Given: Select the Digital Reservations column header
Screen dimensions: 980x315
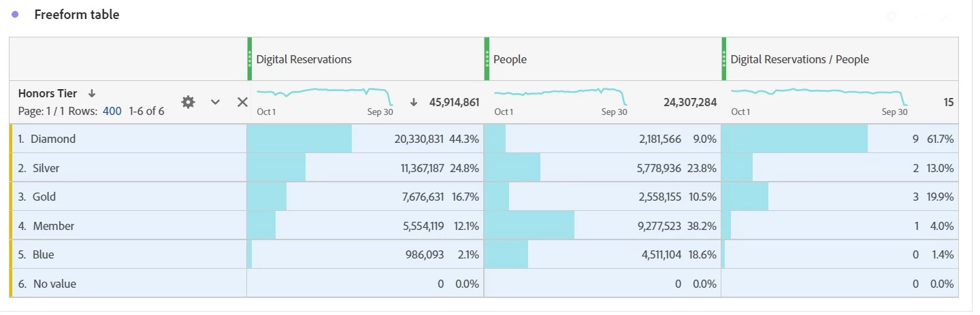Looking at the screenshot, I should (x=304, y=59).
